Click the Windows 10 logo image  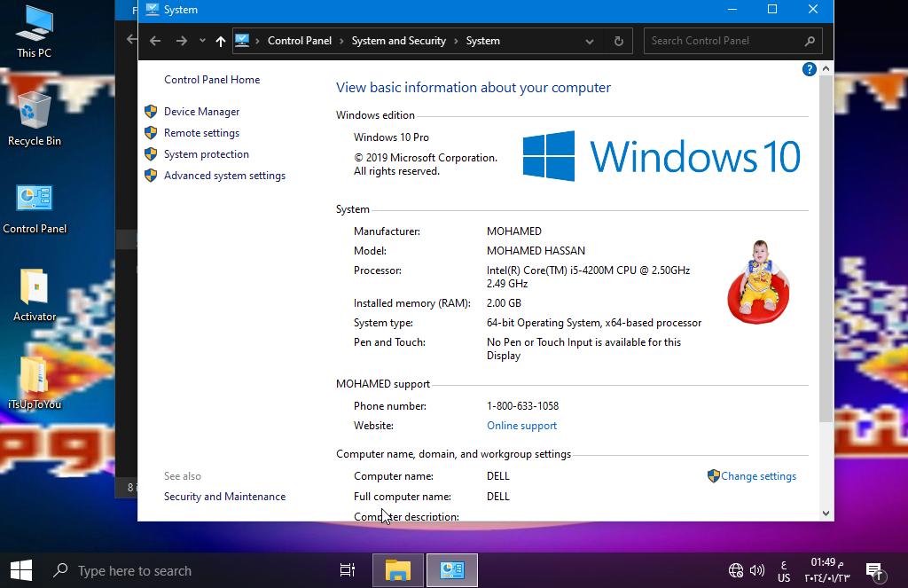[x=661, y=156]
